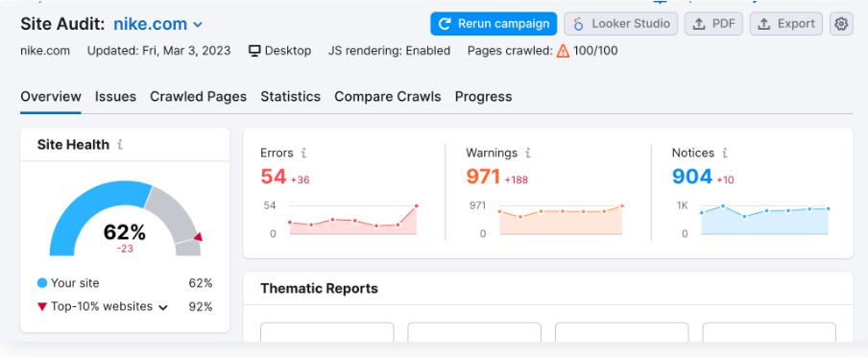The height and width of the screenshot is (357, 868).
Task: Click the Notices info icon
Action: click(x=725, y=153)
